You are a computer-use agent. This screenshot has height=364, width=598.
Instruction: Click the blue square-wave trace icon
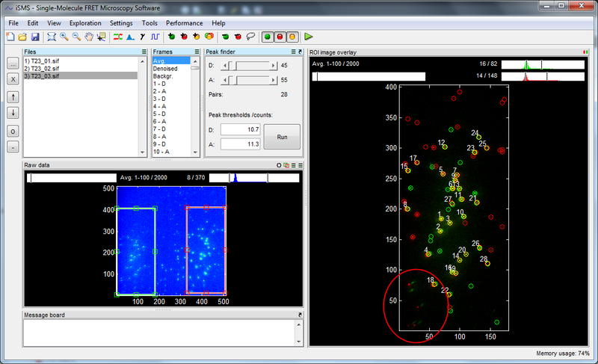pos(155,36)
